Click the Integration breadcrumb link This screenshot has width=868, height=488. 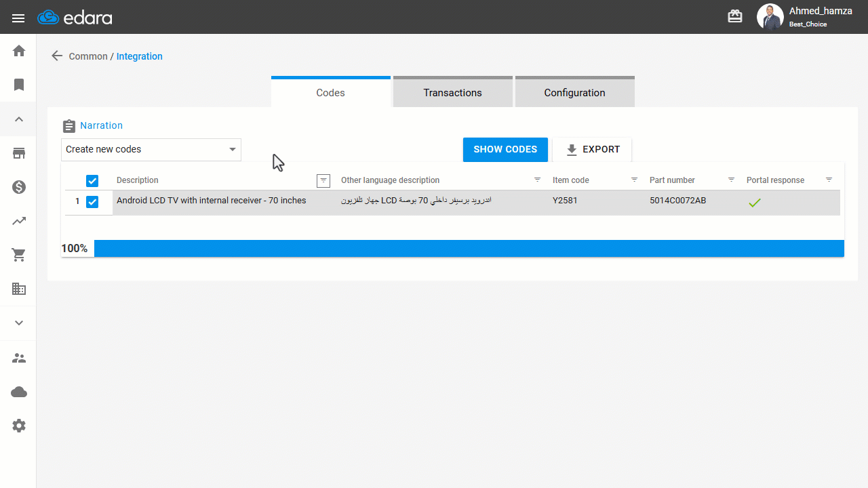[x=140, y=56]
